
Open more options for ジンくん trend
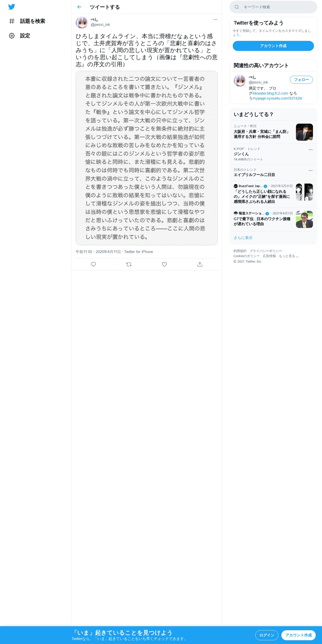pos(310,150)
